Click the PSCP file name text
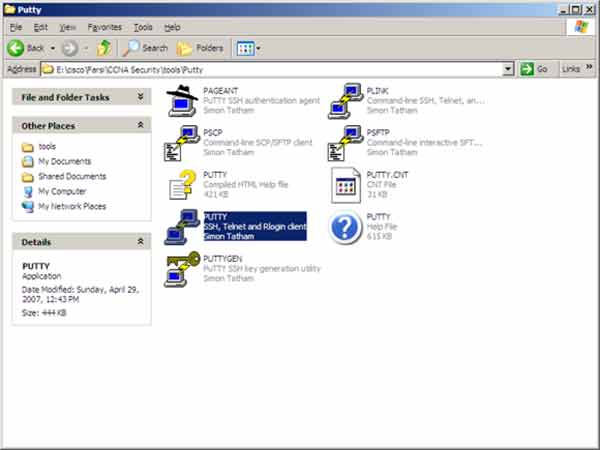The height and width of the screenshot is (450, 600). [213, 132]
